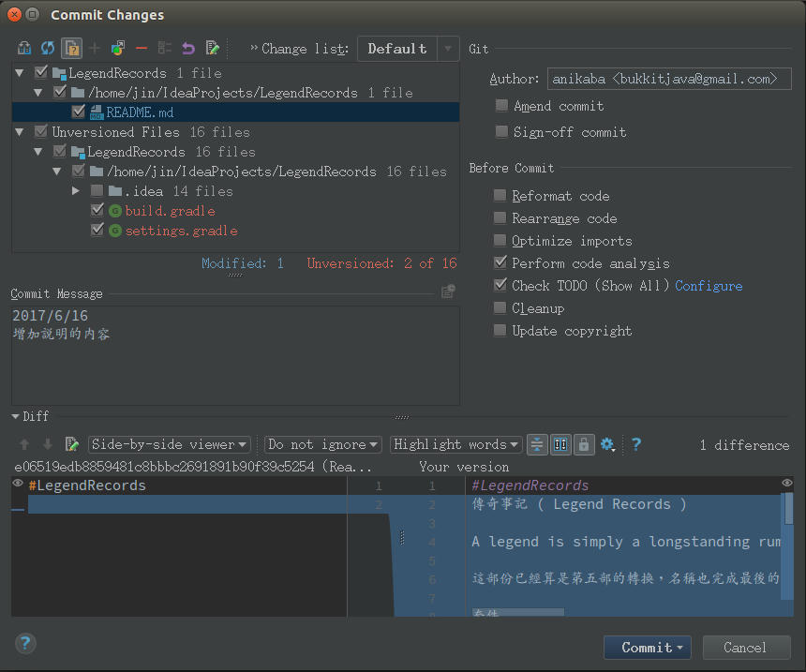Toggle the Unversioned Files checkbox
Image resolution: width=806 pixels, height=672 pixels.
[x=40, y=131]
